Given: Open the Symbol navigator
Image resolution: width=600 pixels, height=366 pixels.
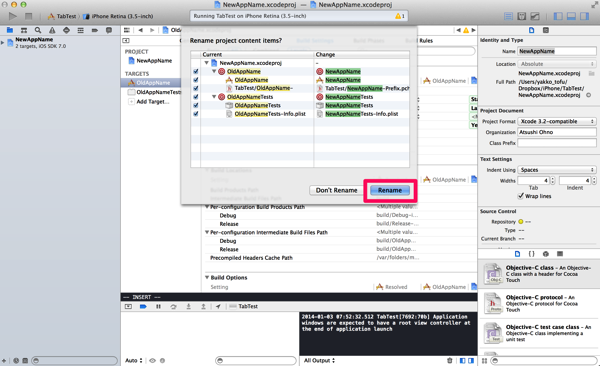Looking at the screenshot, I should tap(24, 30).
